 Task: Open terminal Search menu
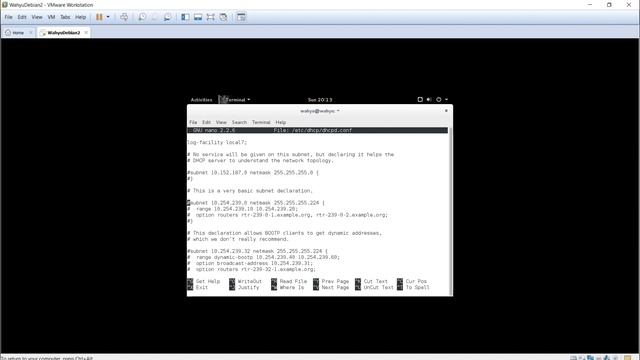tap(239, 122)
